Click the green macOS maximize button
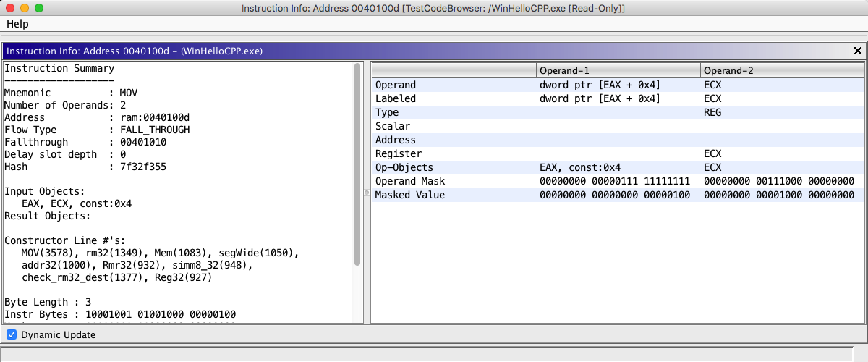This screenshot has height=362, width=868. pos(39,8)
